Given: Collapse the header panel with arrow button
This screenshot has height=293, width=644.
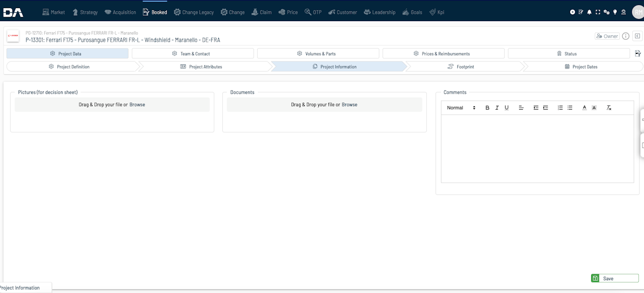Looking at the screenshot, I should 637,36.
